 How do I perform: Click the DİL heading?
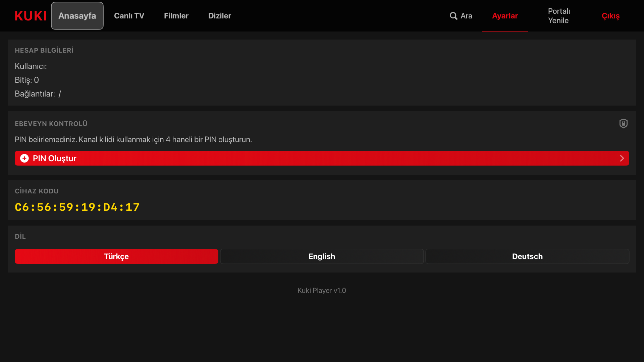point(20,236)
